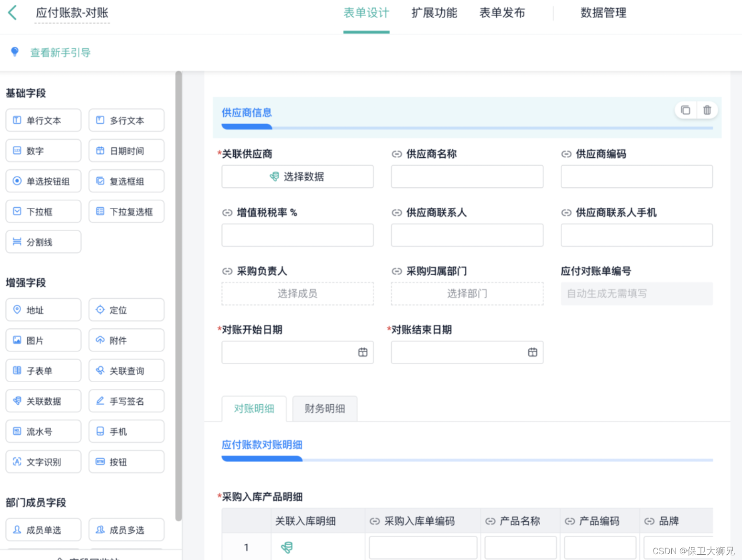742x560 pixels.
Task: Click the linked-data icon in row 1
Action: point(287,548)
